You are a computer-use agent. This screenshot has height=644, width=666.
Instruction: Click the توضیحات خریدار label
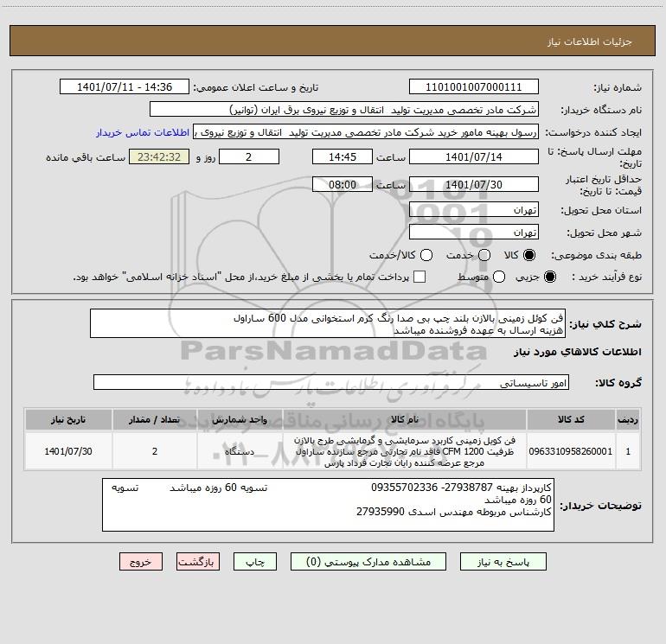[x=600, y=506]
